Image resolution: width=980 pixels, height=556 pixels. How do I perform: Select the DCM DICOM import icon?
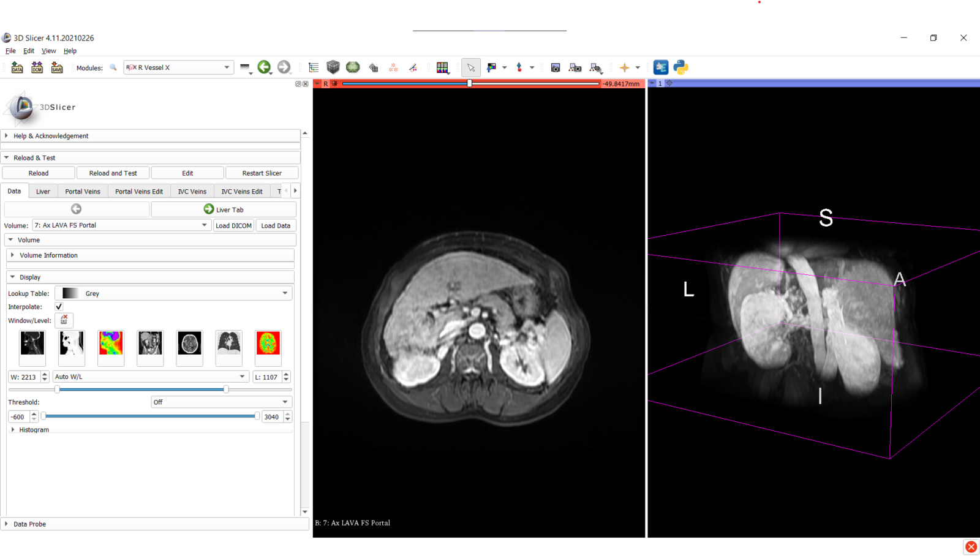(37, 67)
